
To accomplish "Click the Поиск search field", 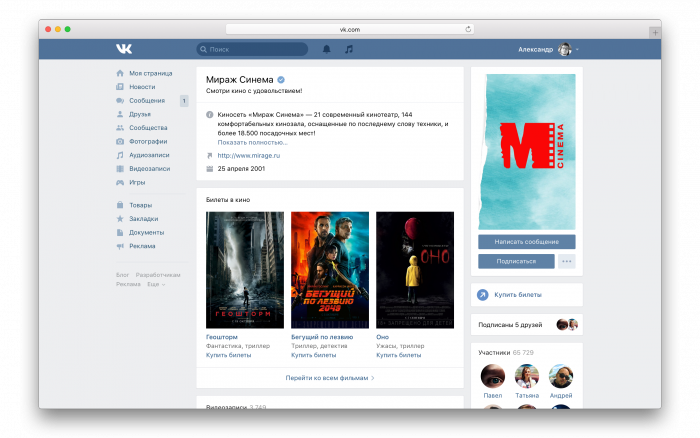I will point(252,49).
